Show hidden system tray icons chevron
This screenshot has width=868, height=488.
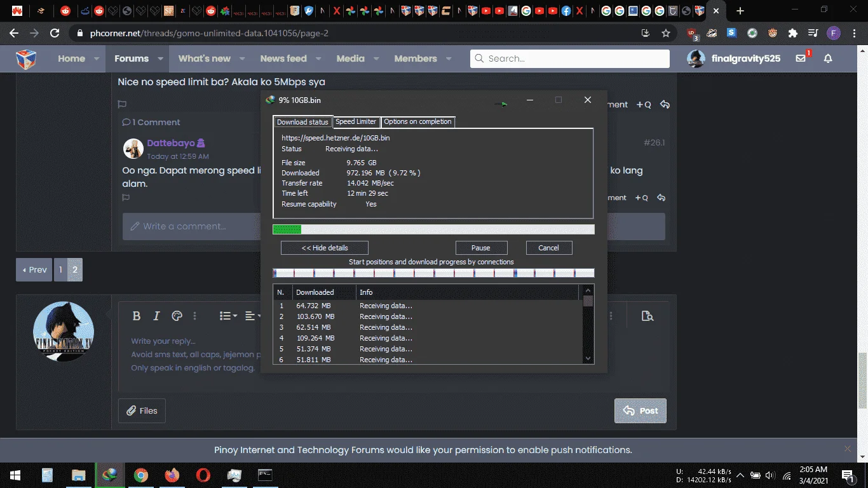740,475
